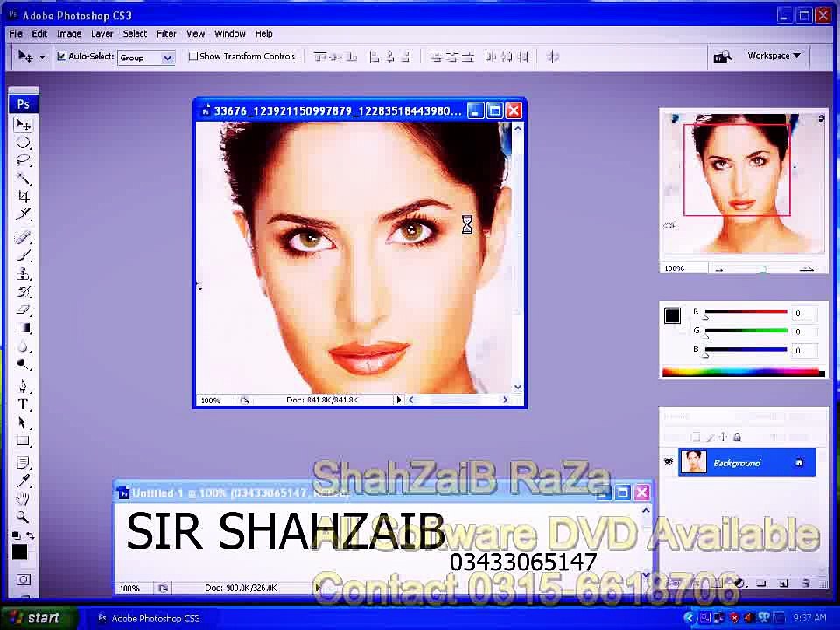
Task: Maximize the portrait document window
Action: (495, 110)
